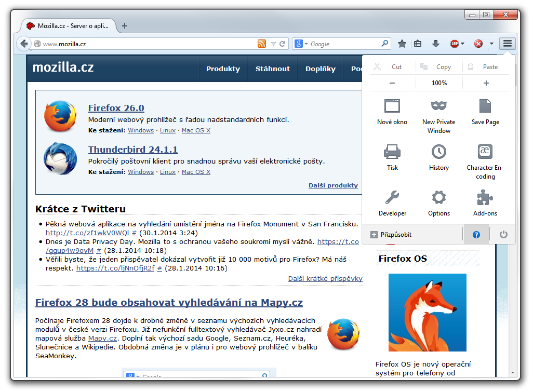Open the Downloads arrow button
This screenshot has height=392, width=533.
(x=436, y=44)
